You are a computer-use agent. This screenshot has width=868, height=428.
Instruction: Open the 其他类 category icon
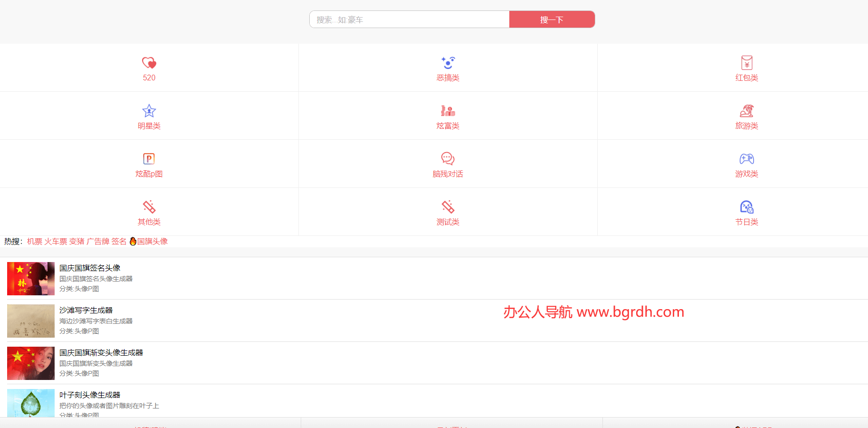coord(149,207)
